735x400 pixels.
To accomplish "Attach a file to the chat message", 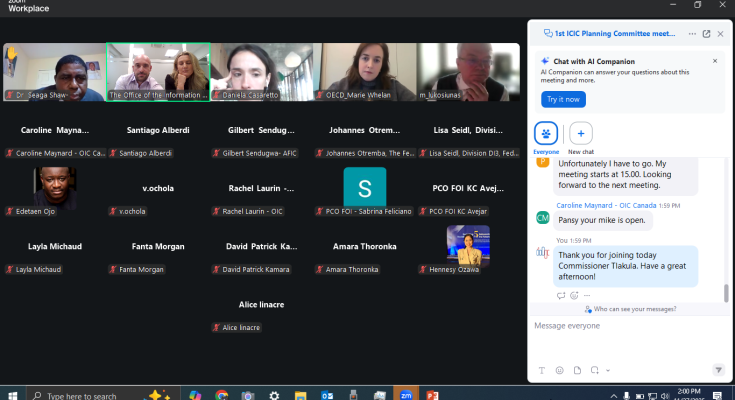I will [576, 370].
